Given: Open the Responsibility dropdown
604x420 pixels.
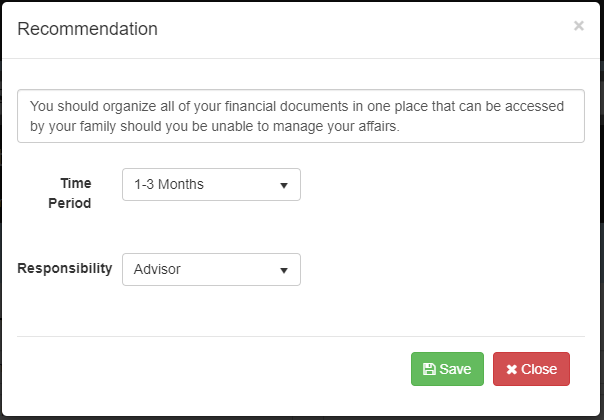Looking at the screenshot, I should click(211, 269).
